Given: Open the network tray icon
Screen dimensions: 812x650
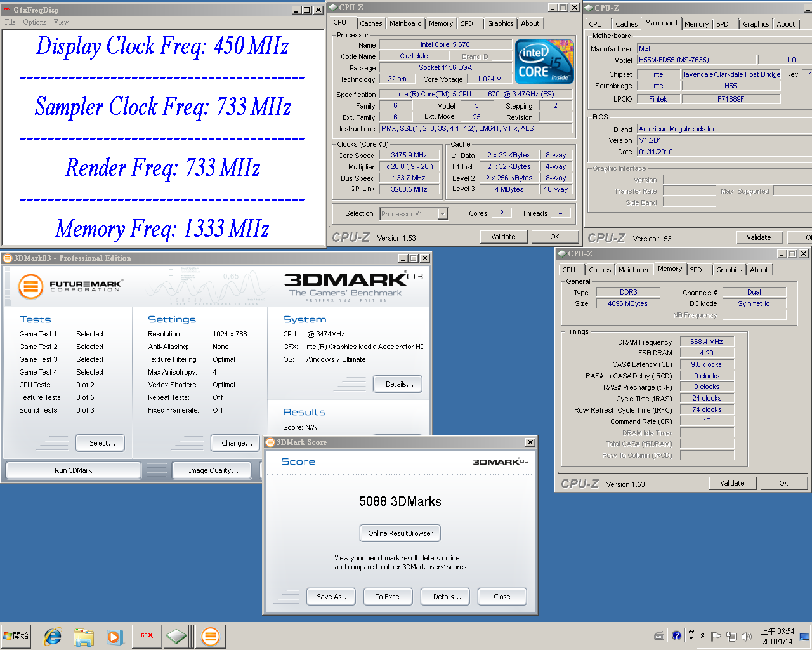Looking at the screenshot, I should click(731, 636).
